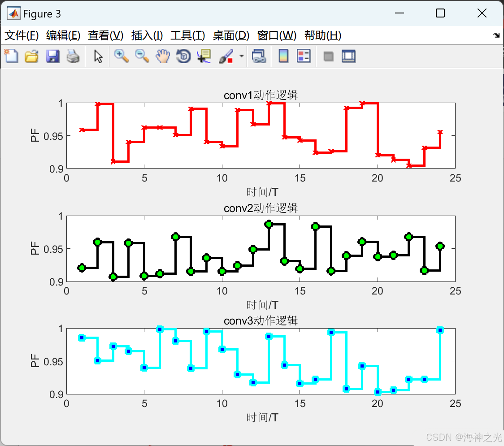This screenshot has width=504, height=446.
Task: Open the 工具(T) menu
Action: 188,35
